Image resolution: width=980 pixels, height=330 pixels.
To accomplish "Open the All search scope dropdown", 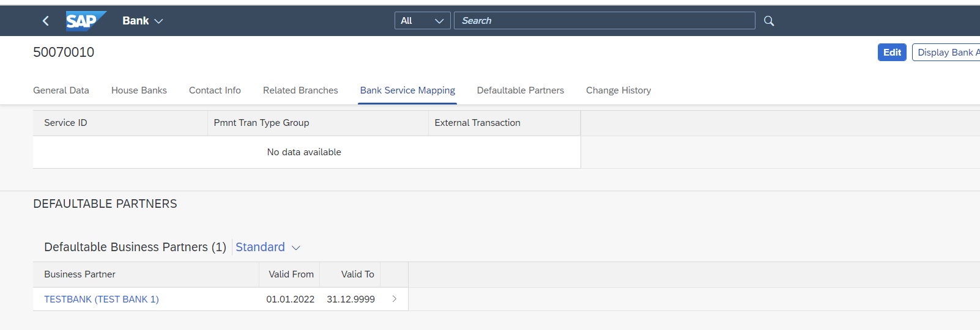I will pyautogui.click(x=422, y=21).
